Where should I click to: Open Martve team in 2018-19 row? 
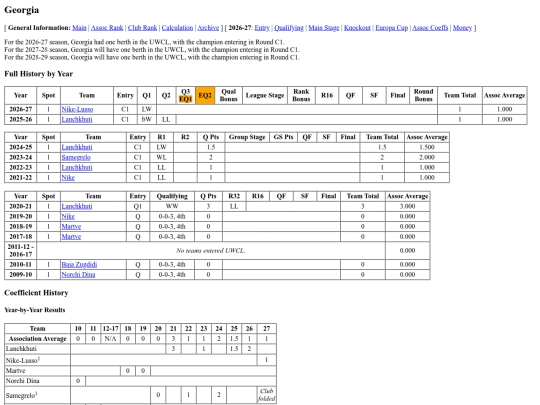pos(71,227)
